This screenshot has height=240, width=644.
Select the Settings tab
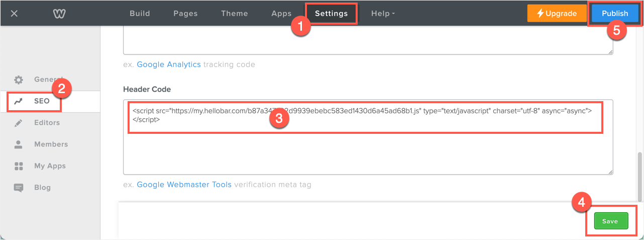pyautogui.click(x=331, y=14)
